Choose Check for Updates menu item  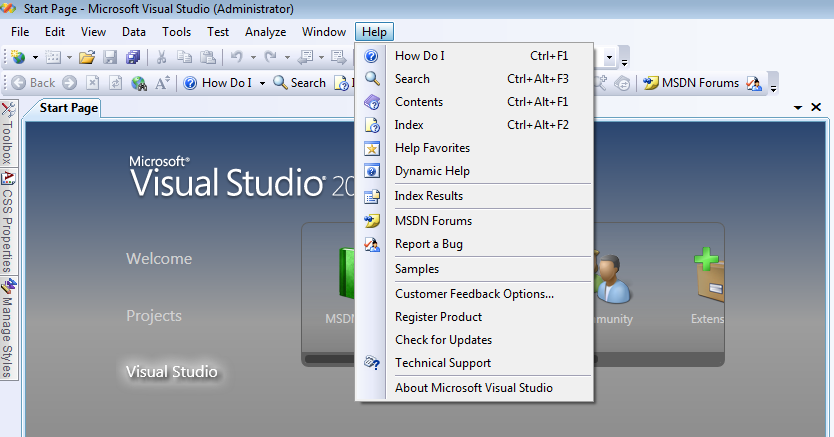pos(474,340)
